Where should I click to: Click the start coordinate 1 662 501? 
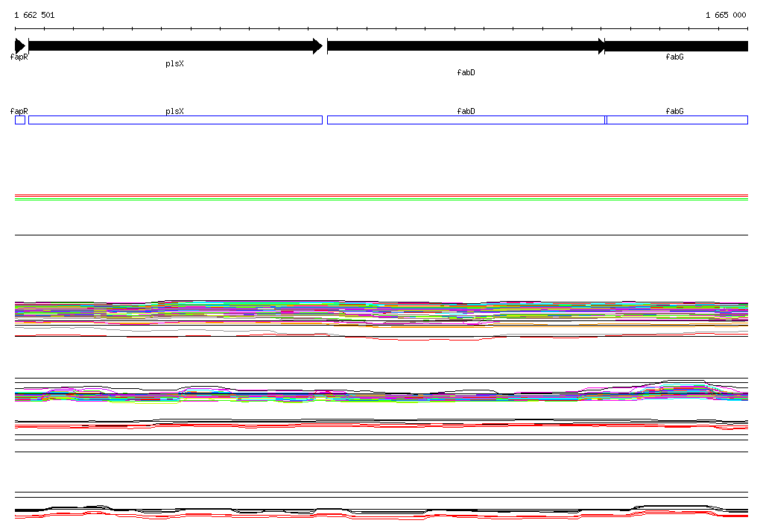point(34,15)
